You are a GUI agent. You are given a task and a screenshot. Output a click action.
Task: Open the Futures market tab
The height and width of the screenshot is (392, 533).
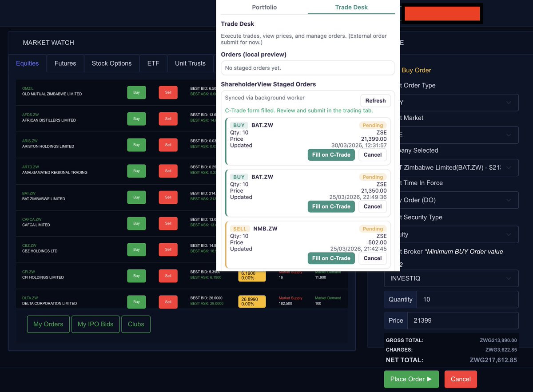(x=65, y=63)
